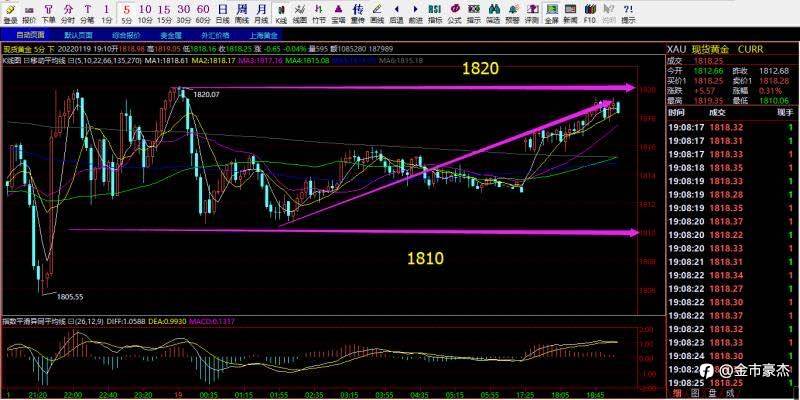
Task: Click the 1820.07 high price marker
Action: pyautogui.click(x=205, y=93)
